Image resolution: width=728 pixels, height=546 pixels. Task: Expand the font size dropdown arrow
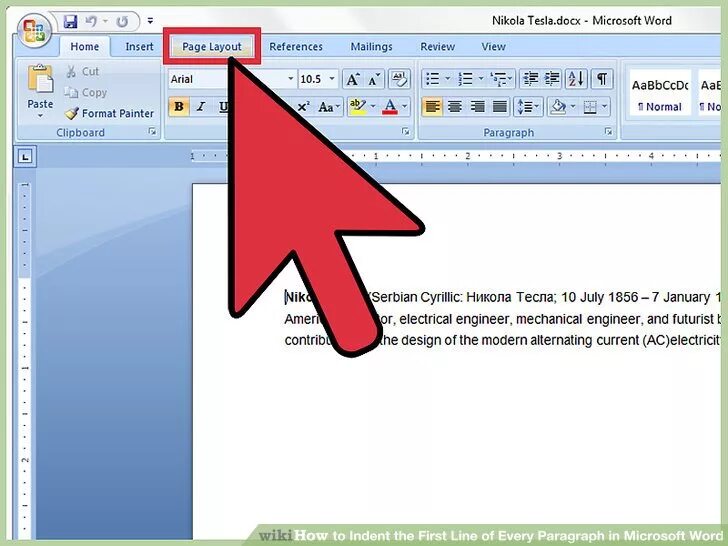click(x=332, y=79)
